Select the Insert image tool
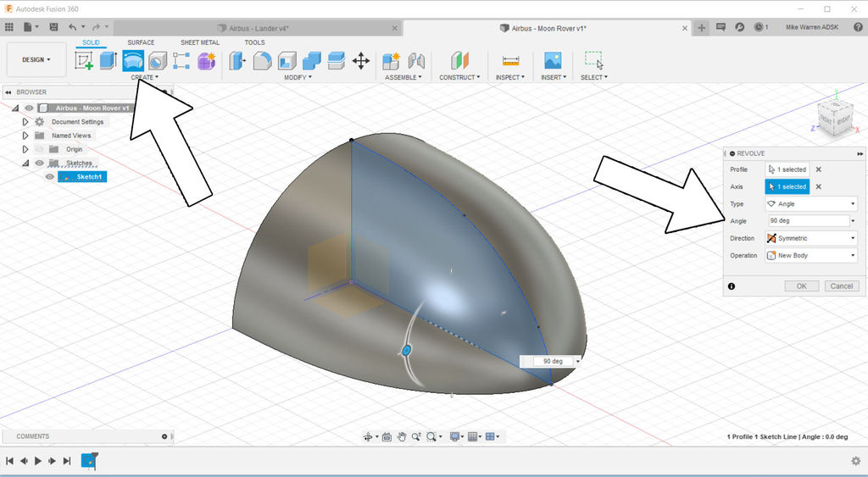The height and width of the screenshot is (477, 868). click(553, 60)
